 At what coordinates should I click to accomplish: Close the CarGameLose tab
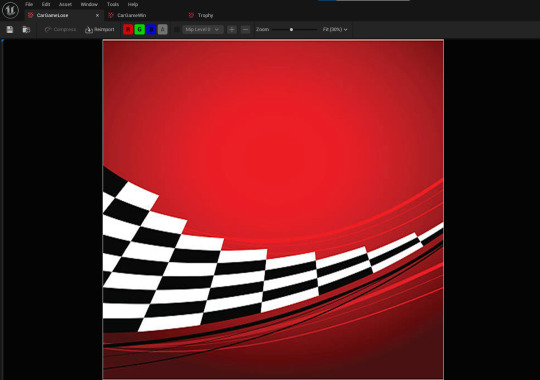(97, 16)
